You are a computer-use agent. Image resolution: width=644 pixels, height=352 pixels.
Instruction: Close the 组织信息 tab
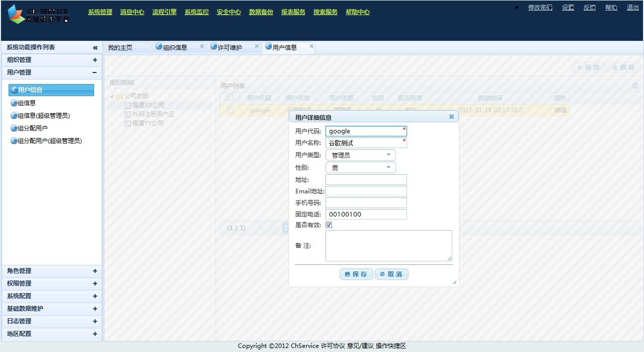pyautogui.click(x=202, y=46)
